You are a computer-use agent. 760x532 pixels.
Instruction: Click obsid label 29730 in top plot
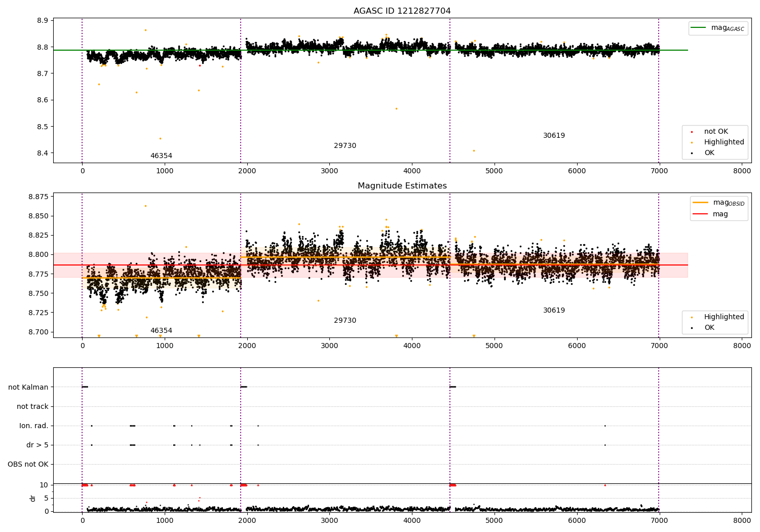345,146
